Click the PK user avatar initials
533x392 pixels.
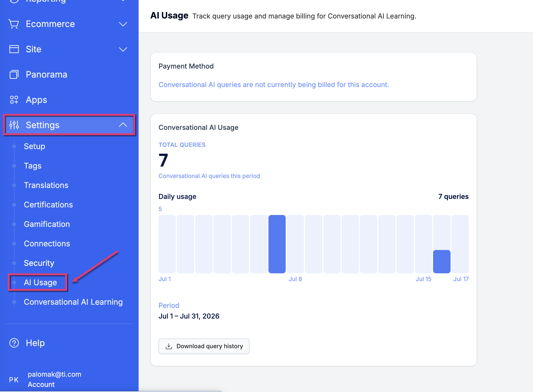(14, 380)
